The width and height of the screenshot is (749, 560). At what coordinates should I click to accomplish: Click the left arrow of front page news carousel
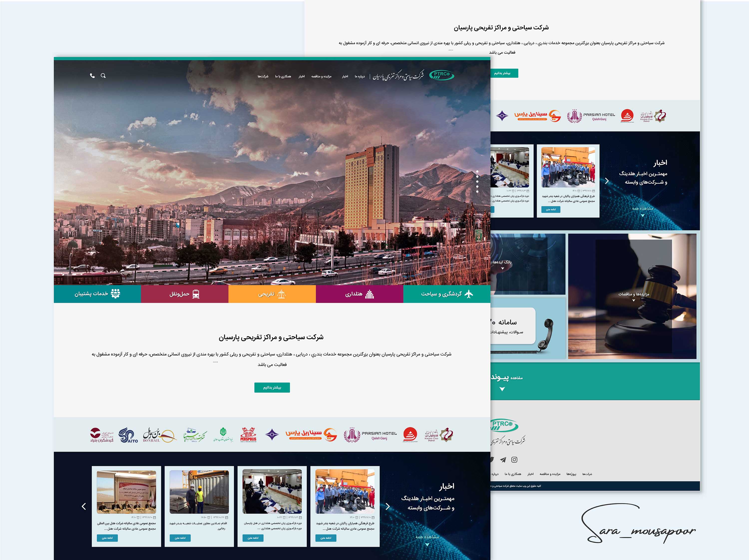click(84, 507)
